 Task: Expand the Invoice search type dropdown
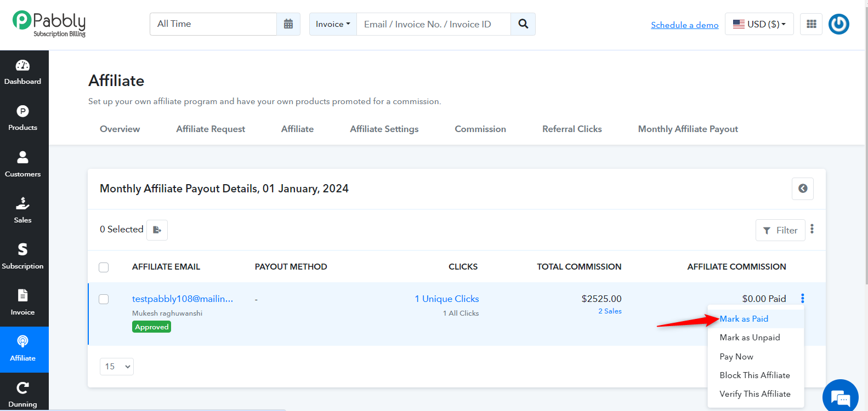click(x=333, y=24)
